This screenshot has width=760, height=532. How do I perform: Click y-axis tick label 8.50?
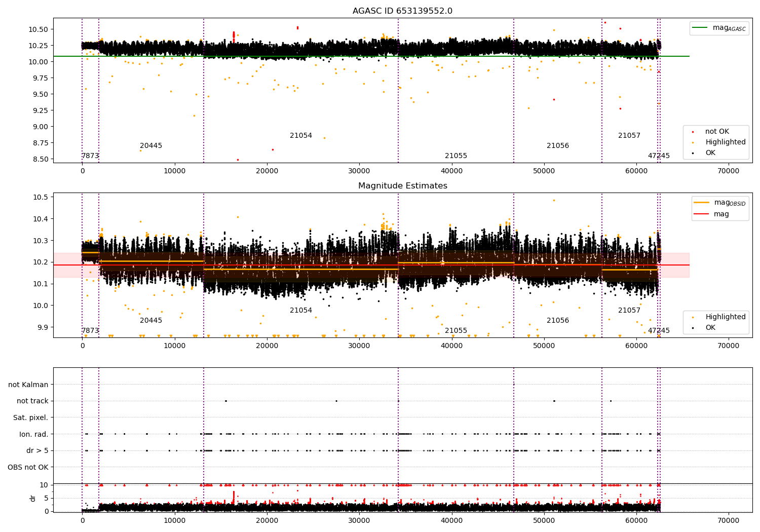tap(40, 159)
